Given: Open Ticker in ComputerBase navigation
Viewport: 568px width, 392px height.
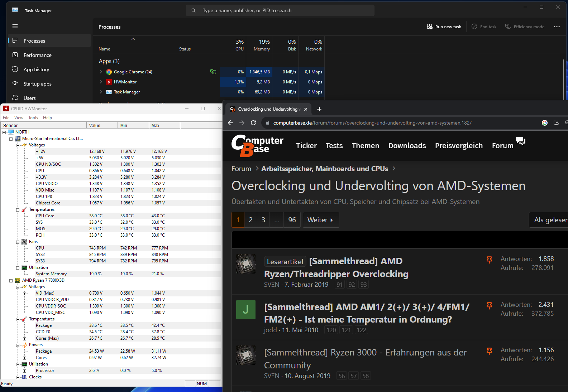Looking at the screenshot, I should (306, 146).
